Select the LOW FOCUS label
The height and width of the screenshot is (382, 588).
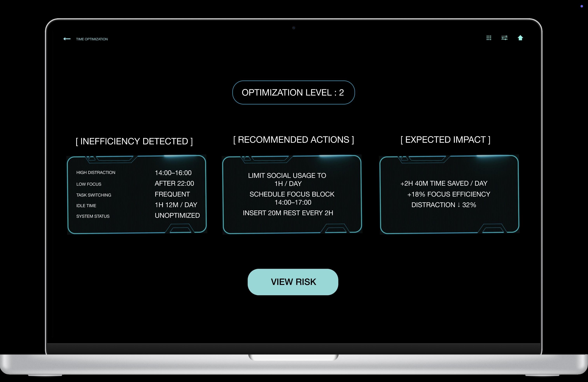[89, 184]
